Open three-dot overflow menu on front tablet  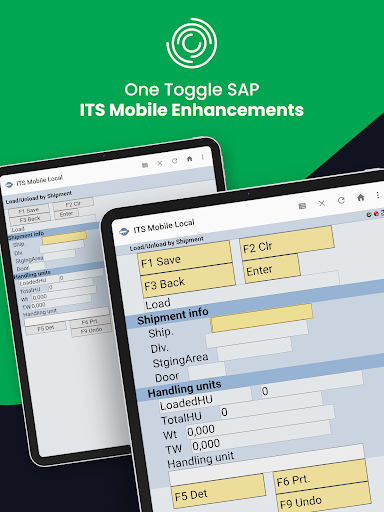[378, 195]
